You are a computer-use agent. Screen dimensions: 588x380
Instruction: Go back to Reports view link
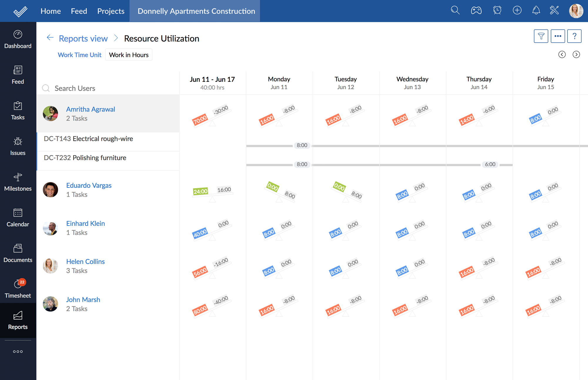[x=83, y=38]
